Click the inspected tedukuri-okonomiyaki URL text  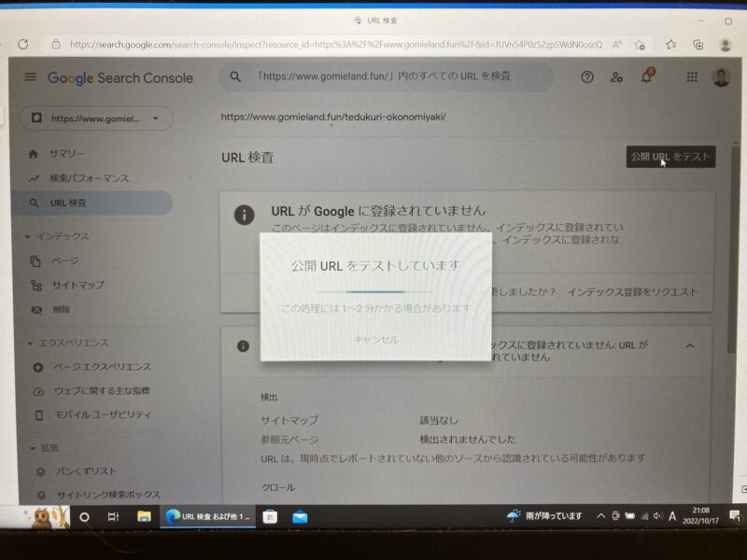coord(333,117)
